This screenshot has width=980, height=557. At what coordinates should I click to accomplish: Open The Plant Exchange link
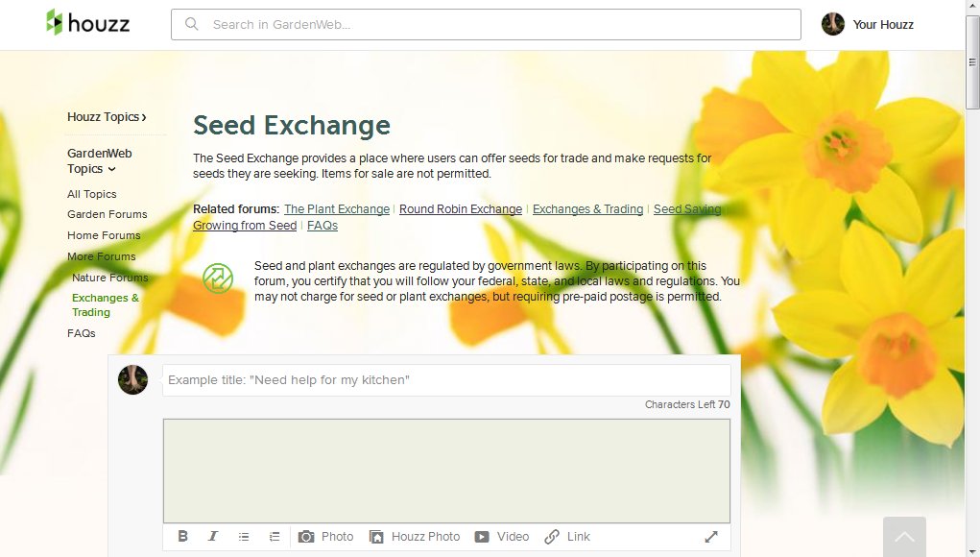pos(337,208)
